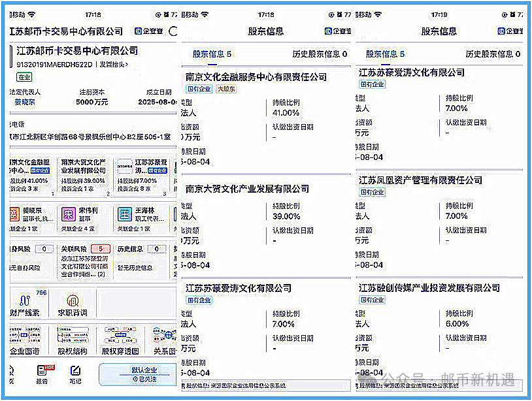Tap the 41.00% shareholding value
This screenshot has height=401, width=532.
286,112
